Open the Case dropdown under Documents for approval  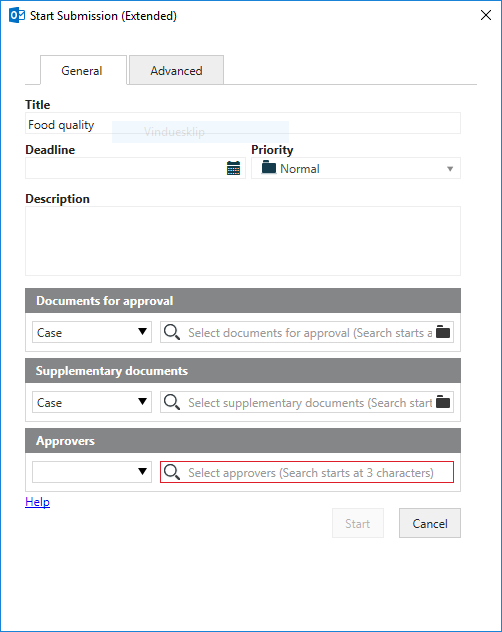pos(92,332)
